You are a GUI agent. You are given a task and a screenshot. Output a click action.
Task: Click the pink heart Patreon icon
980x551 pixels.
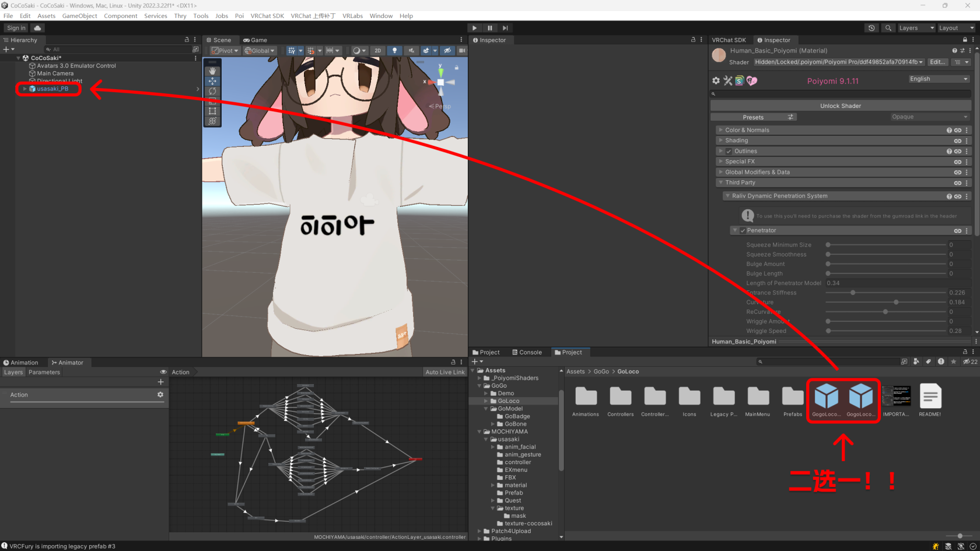(752, 81)
